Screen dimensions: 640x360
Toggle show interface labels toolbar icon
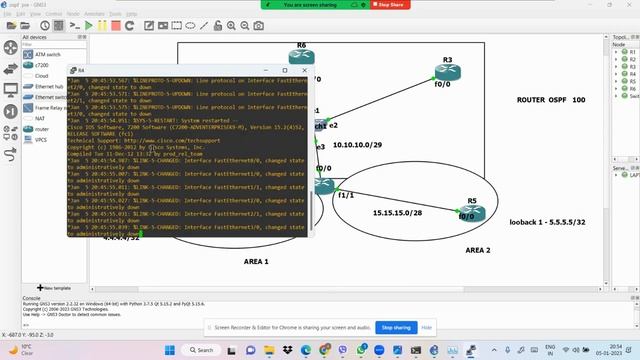[x=59, y=26]
